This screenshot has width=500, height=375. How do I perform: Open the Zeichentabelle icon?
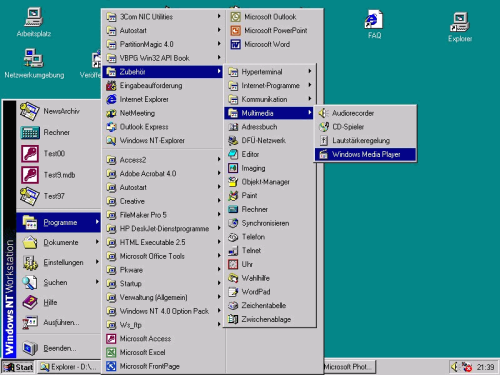(233, 305)
